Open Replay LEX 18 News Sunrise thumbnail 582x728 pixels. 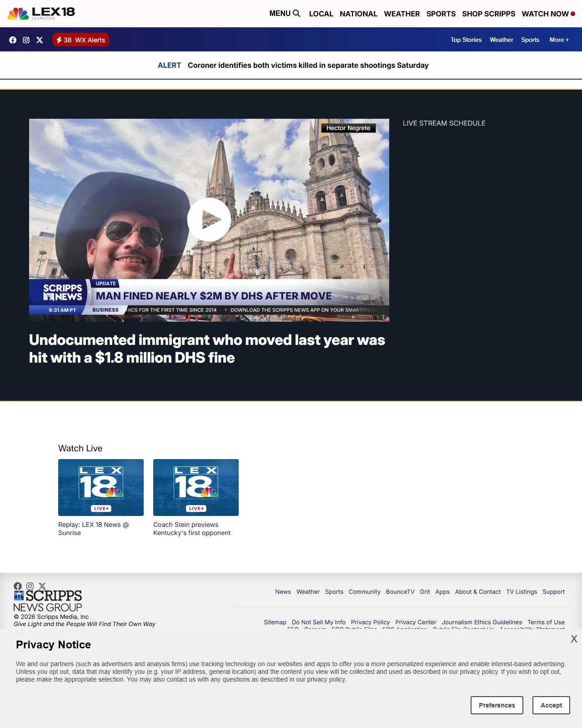pos(101,487)
